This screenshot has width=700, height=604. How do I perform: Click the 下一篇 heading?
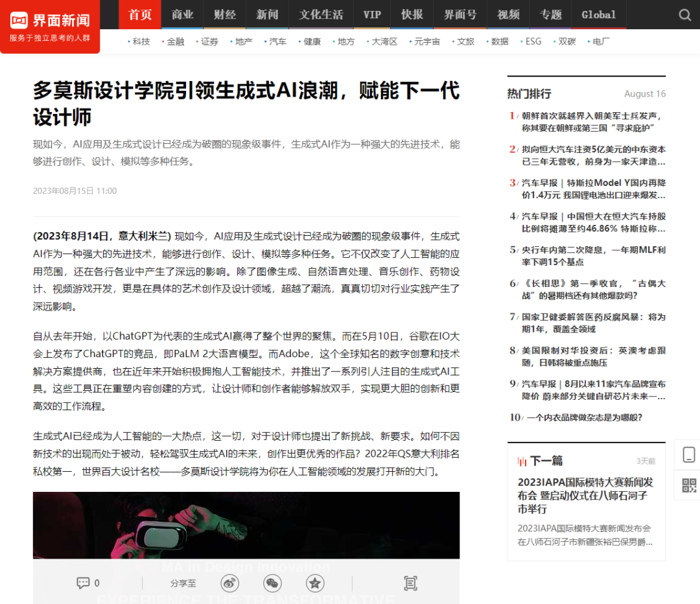546,461
